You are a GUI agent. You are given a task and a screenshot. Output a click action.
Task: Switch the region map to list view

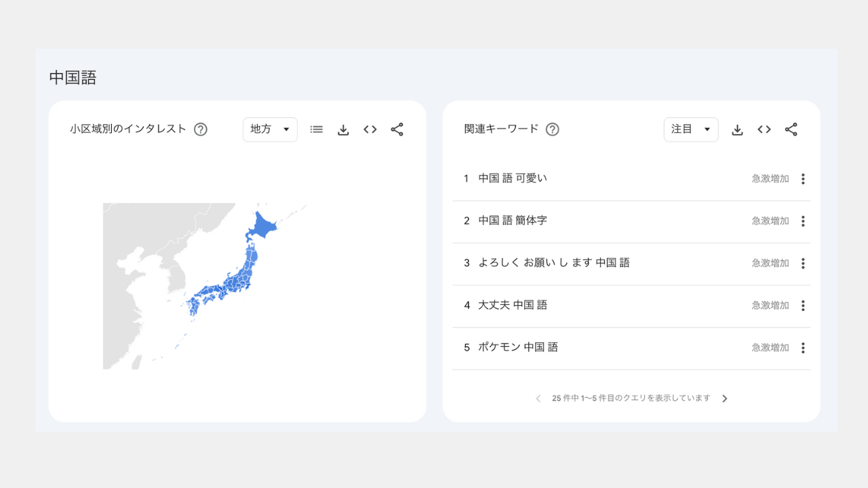[x=317, y=129]
